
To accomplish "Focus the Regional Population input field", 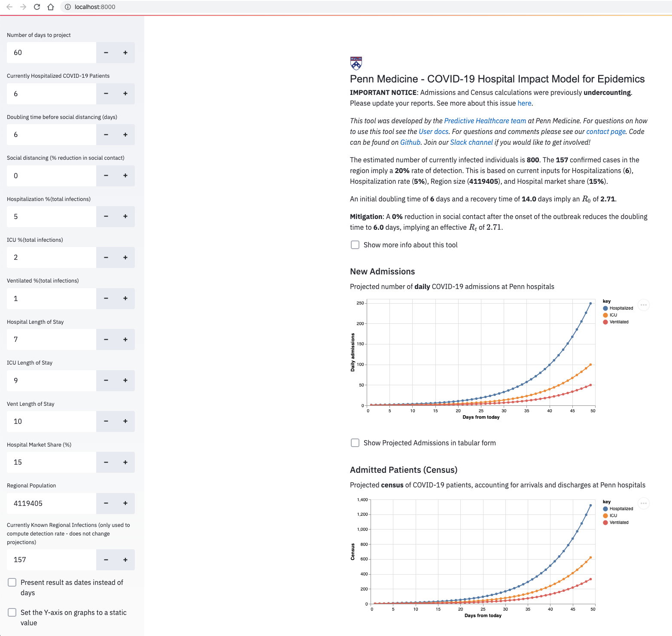I will tap(52, 503).
